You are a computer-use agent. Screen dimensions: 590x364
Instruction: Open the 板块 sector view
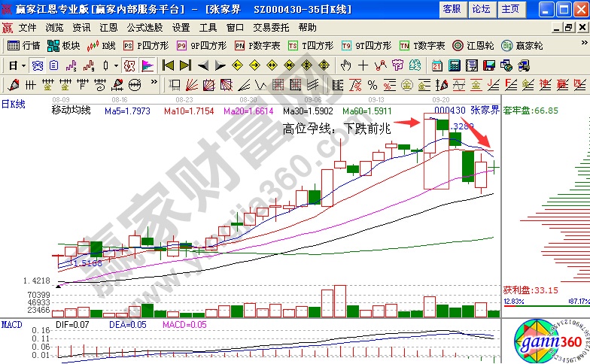[63, 46]
